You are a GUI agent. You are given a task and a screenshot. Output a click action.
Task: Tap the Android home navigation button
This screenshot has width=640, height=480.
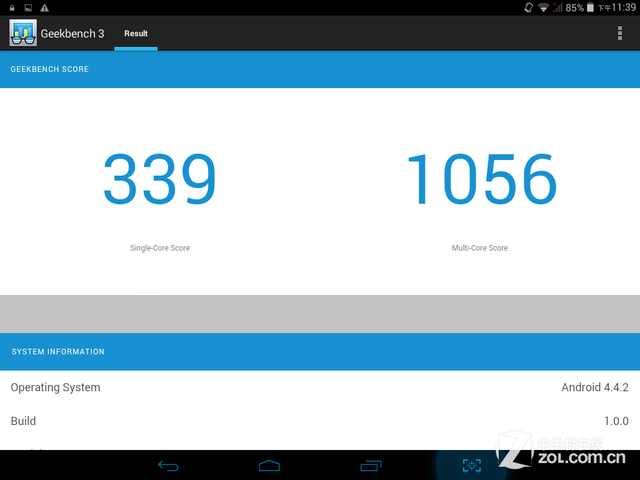(269, 466)
